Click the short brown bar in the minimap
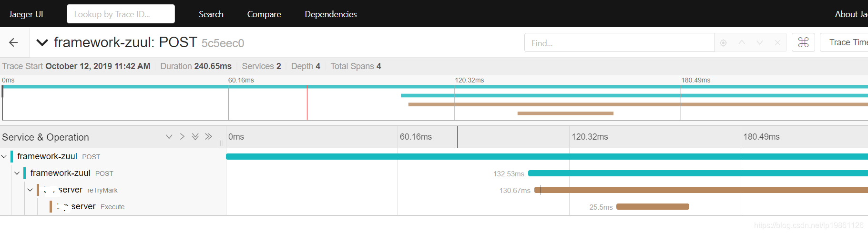Image resolution: width=868 pixels, height=234 pixels. pyautogui.click(x=565, y=113)
